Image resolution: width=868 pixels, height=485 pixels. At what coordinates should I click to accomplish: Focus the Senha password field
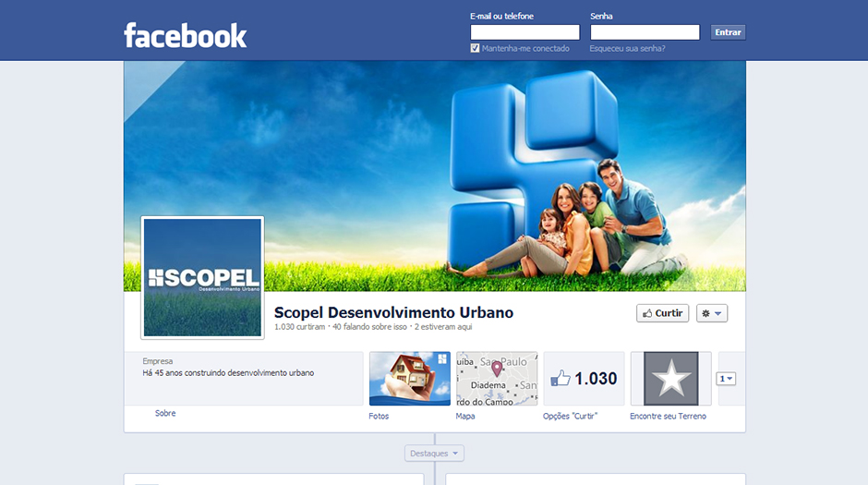pos(645,32)
